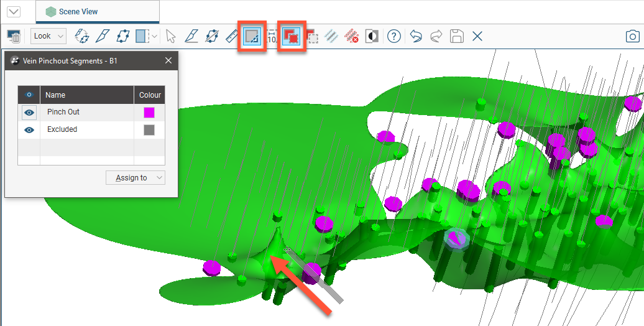Image resolution: width=644 pixels, height=326 pixels.
Task: Redo the last action
Action: [436, 36]
